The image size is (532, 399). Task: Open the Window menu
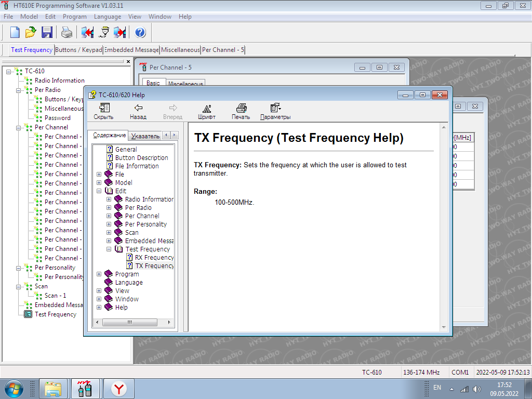[x=160, y=16]
